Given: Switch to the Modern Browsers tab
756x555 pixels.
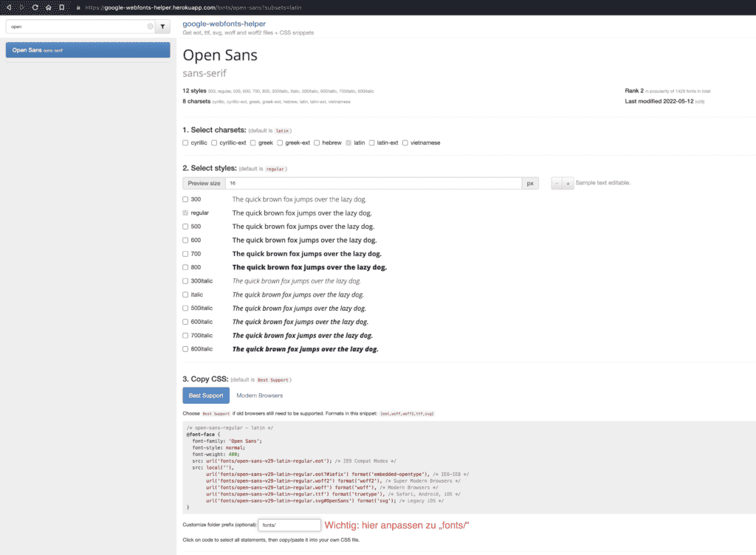Looking at the screenshot, I should (x=259, y=396).
